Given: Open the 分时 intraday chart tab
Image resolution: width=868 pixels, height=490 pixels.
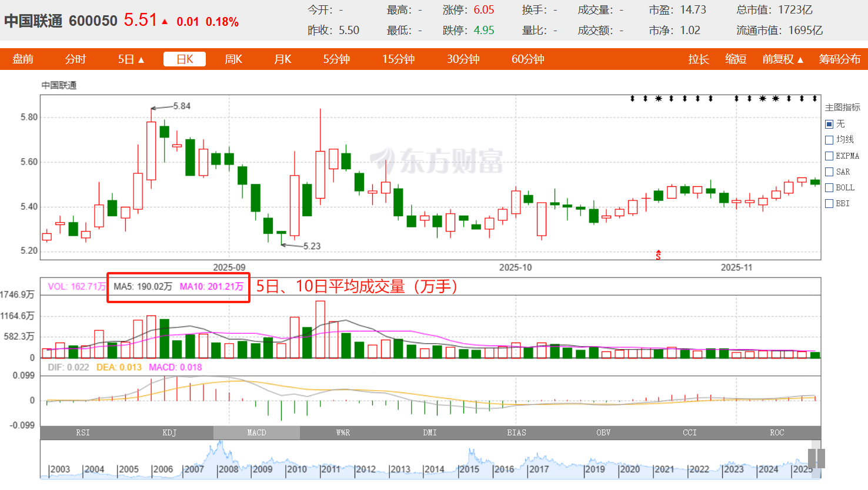Looking at the screenshot, I should coord(75,59).
